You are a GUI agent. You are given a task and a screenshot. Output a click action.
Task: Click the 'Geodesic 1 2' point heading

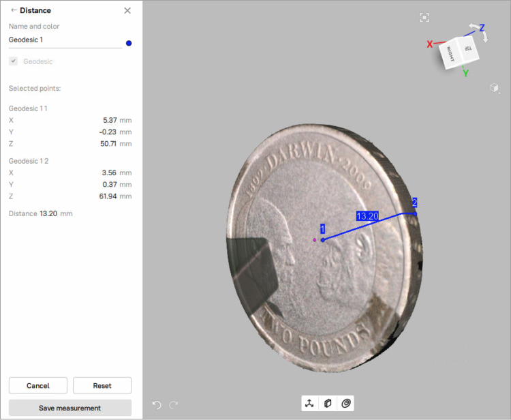point(29,161)
